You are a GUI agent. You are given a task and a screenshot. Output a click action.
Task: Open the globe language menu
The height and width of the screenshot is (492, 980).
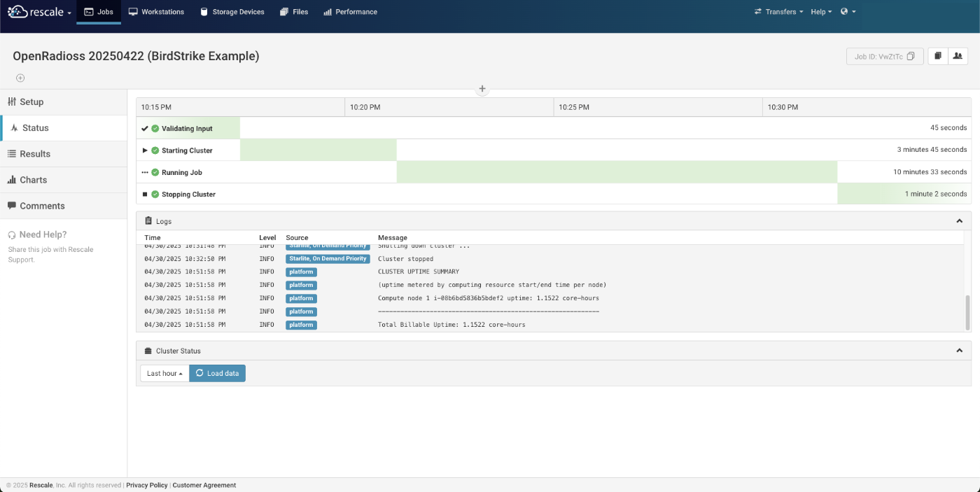848,12
